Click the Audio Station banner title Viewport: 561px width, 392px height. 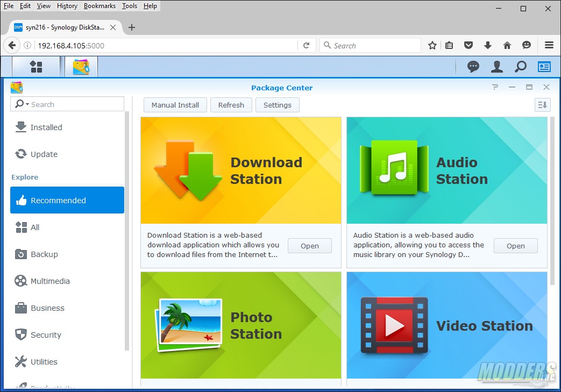click(x=462, y=170)
